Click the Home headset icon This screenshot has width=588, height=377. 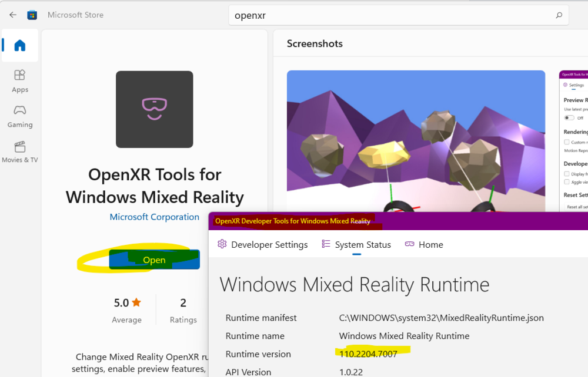[409, 244]
